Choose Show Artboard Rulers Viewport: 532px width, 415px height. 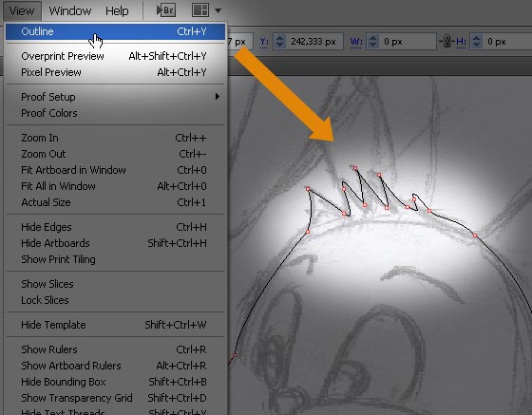[x=115, y=366]
